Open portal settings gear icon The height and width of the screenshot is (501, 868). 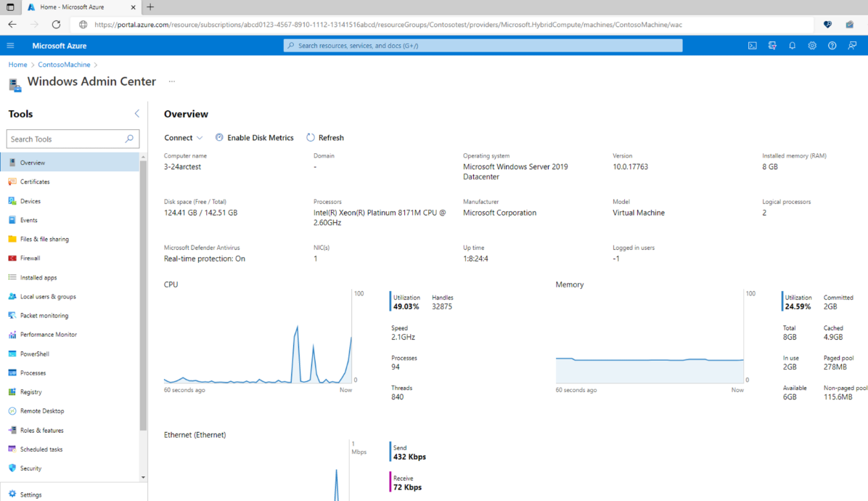[812, 46]
